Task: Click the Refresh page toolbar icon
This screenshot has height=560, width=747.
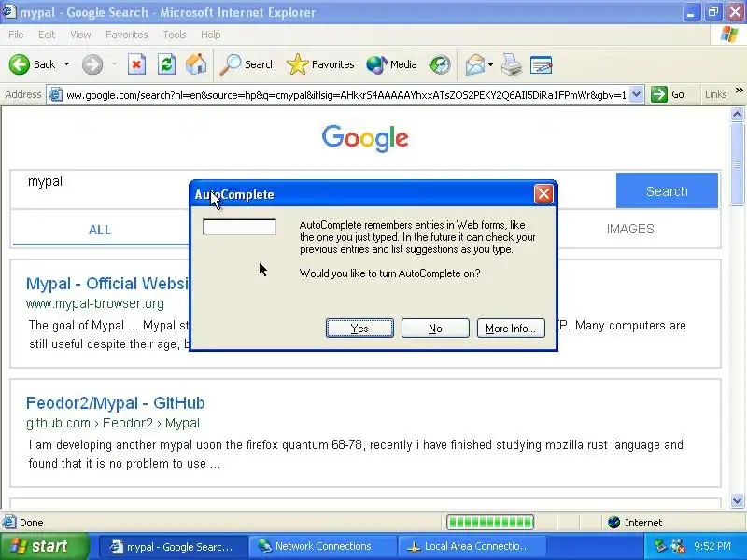Action: point(166,64)
